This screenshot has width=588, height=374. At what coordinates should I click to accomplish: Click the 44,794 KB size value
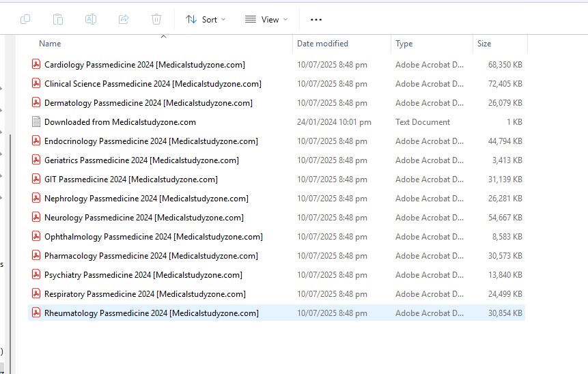point(505,141)
